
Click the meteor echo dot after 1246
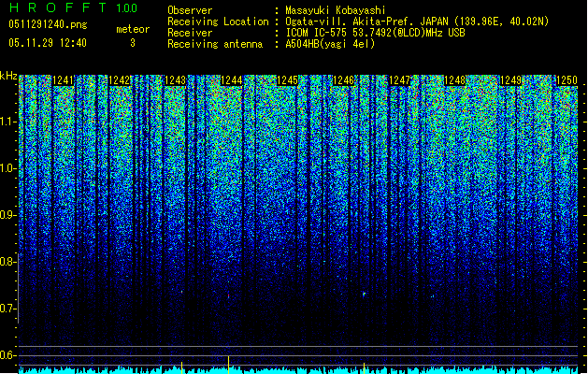(364, 295)
